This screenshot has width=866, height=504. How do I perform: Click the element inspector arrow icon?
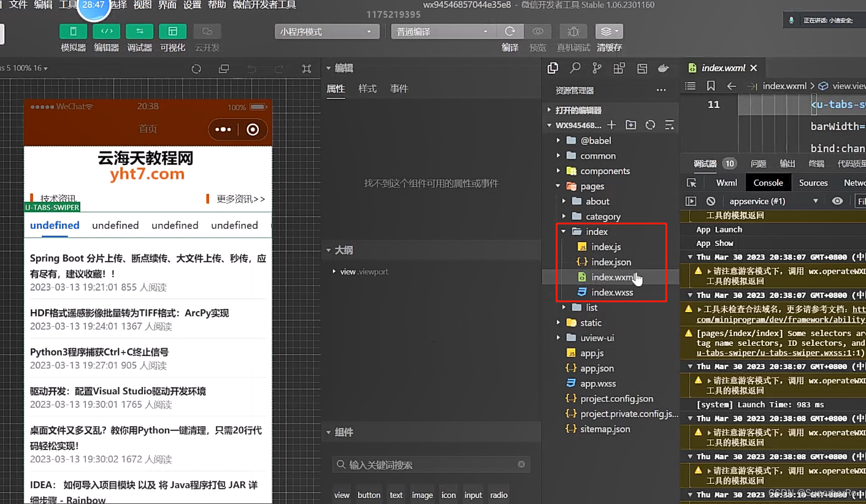tap(692, 183)
